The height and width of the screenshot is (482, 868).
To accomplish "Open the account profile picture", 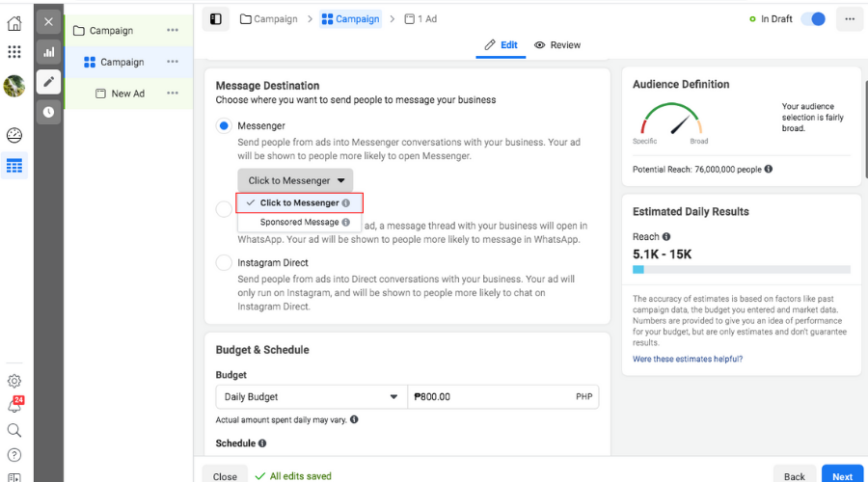I will 14,86.
